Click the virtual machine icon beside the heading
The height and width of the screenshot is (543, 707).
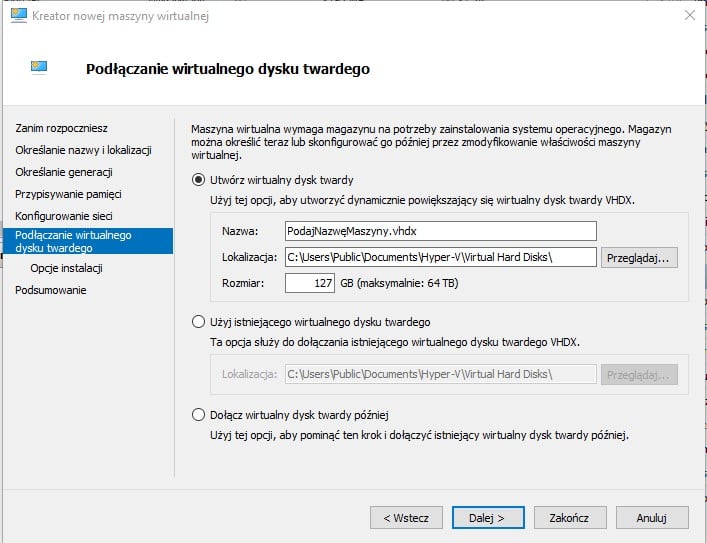point(39,67)
